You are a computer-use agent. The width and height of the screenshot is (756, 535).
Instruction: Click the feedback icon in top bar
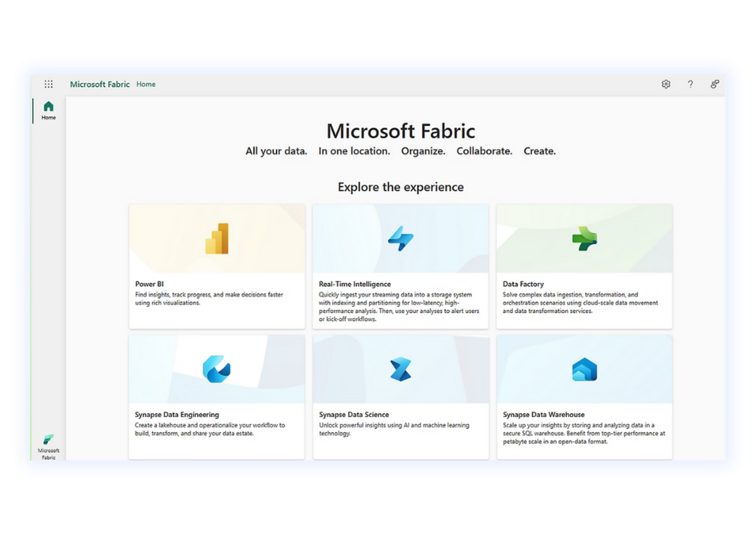coord(715,83)
